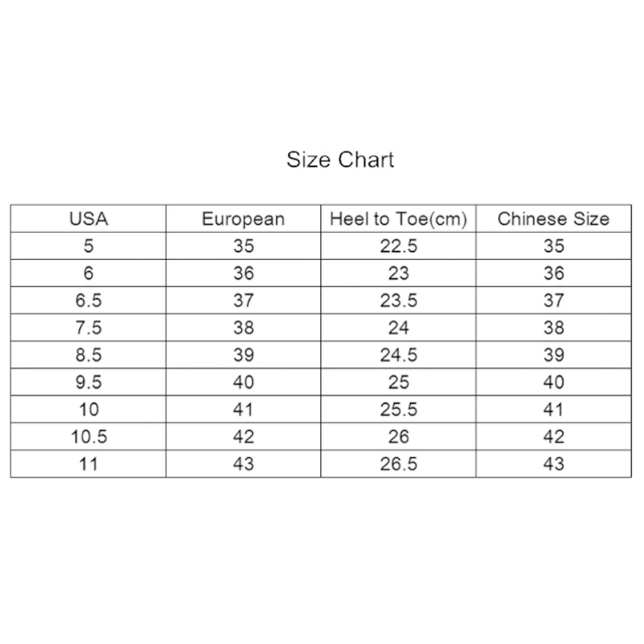Click Chinese size 40 cell
The height and width of the screenshot is (644, 644).
tap(554, 382)
